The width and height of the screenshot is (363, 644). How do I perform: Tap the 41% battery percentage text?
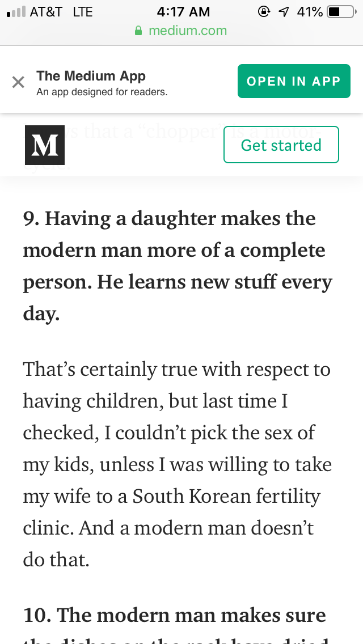point(310,12)
